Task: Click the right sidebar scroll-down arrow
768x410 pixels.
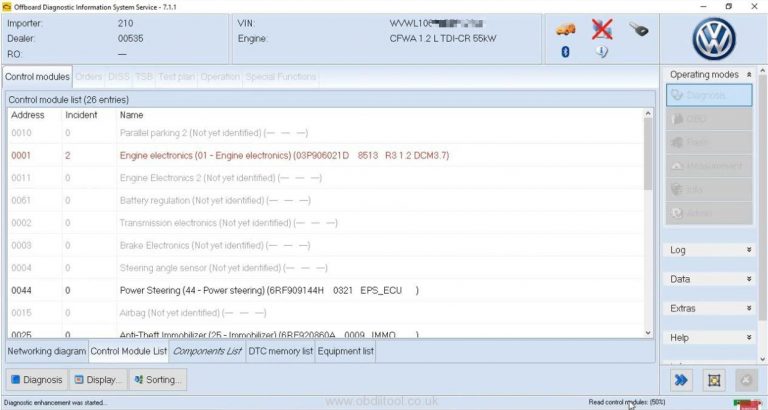Action: (x=763, y=360)
